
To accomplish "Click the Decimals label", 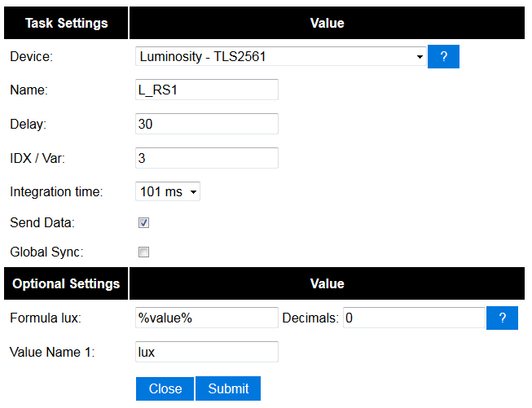I will 310,318.
